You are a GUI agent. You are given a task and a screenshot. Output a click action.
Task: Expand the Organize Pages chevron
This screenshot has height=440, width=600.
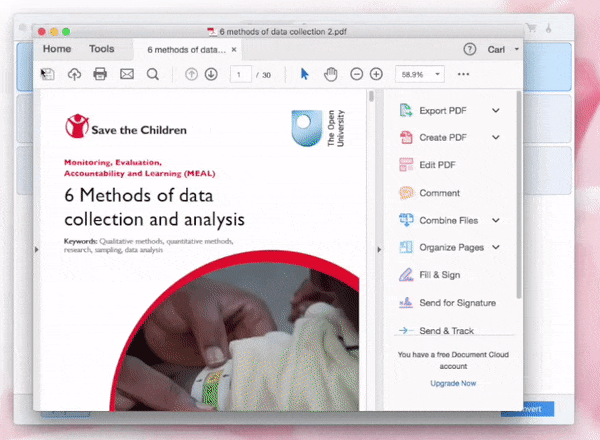496,247
